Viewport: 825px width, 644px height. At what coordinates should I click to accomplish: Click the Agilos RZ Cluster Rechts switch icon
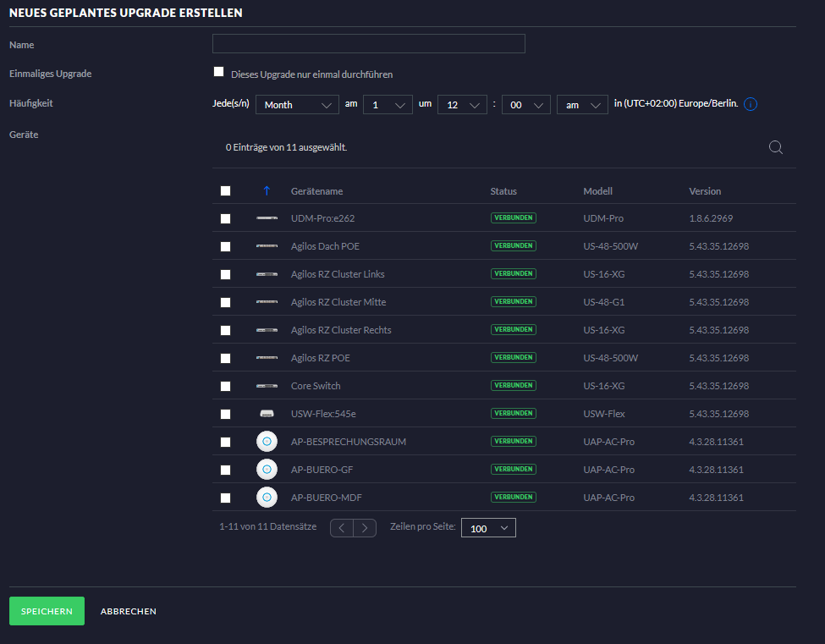click(267, 329)
